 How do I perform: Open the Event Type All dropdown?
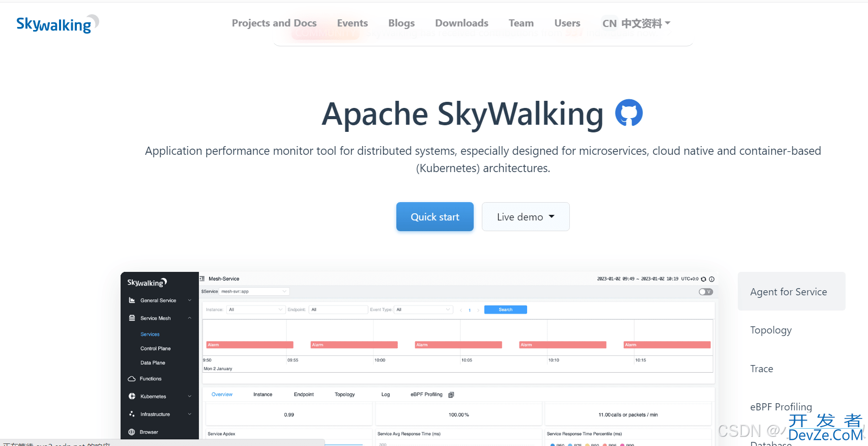[424, 310]
